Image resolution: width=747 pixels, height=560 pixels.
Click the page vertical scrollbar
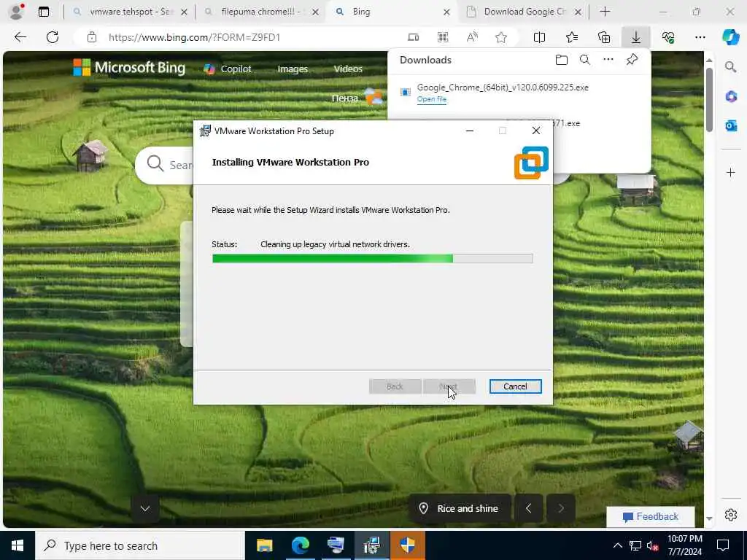click(x=709, y=99)
